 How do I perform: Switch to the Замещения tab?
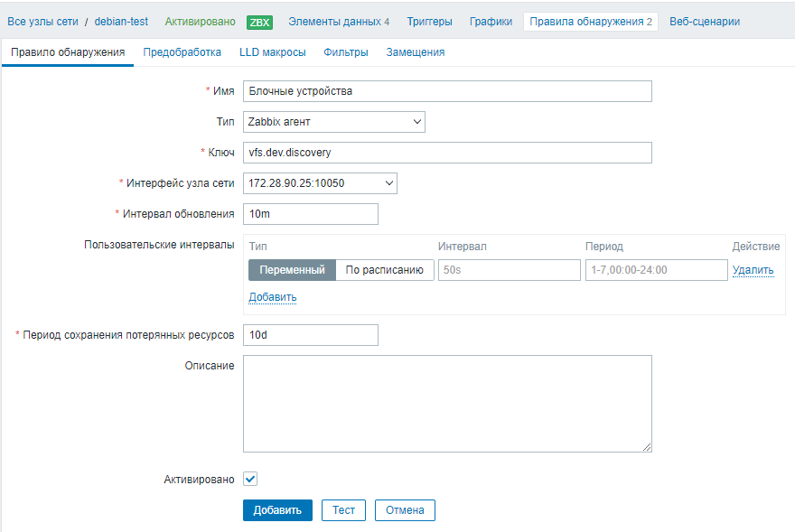tap(416, 52)
